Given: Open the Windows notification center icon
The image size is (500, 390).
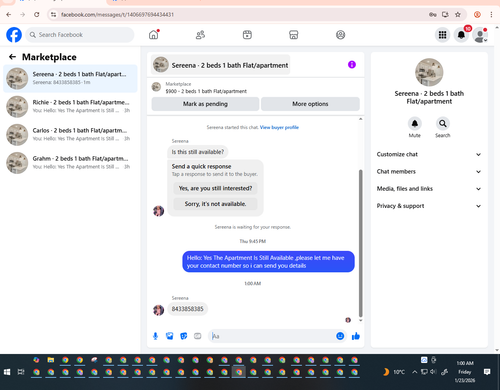Looking at the screenshot, I should (x=487, y=372).
